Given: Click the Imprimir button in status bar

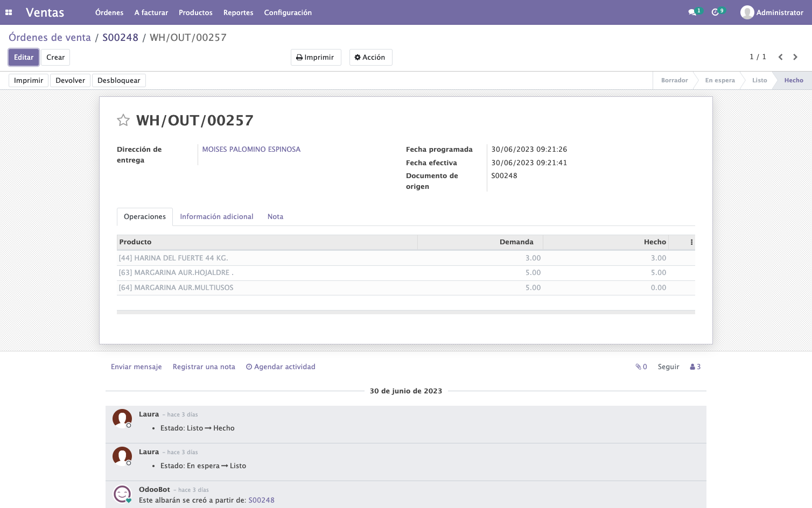Looking at the screenshot, I should click(x=29, y=81).
